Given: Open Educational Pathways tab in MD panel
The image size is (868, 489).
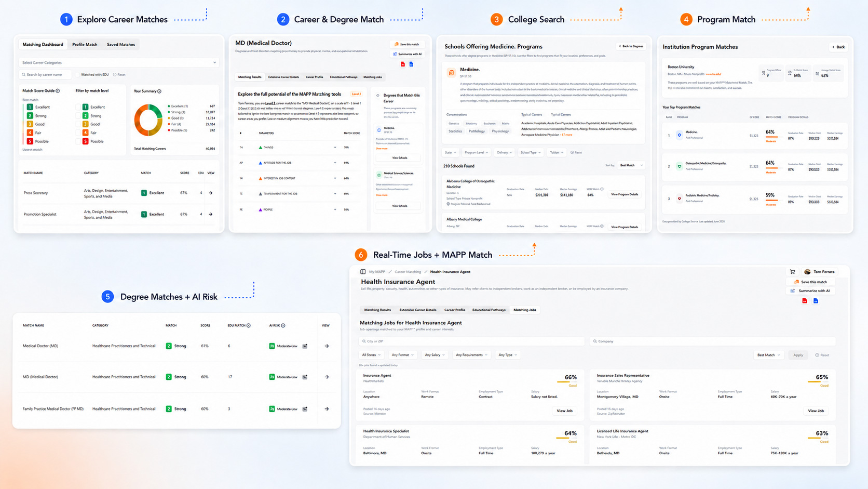Looking at the screenshot, I should [x=344, y=77].
